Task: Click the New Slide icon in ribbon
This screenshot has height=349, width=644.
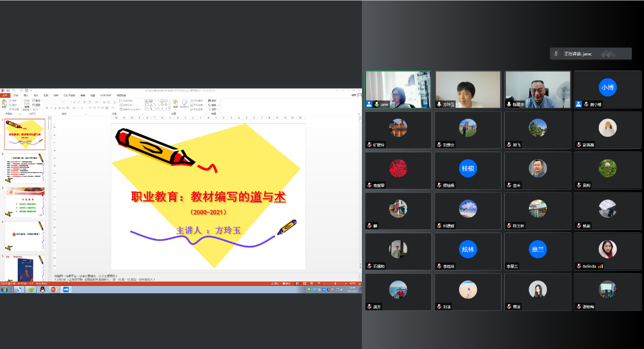Action: [27, 103]
